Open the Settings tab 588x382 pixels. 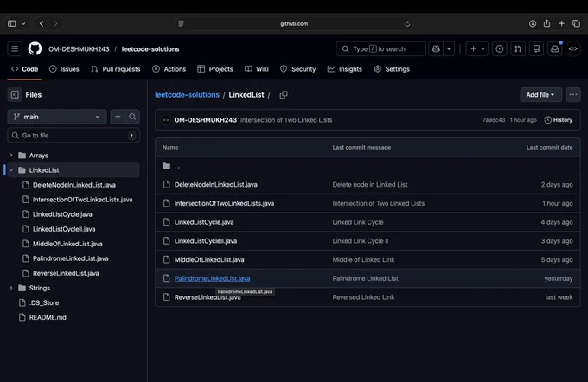point(392,69)
